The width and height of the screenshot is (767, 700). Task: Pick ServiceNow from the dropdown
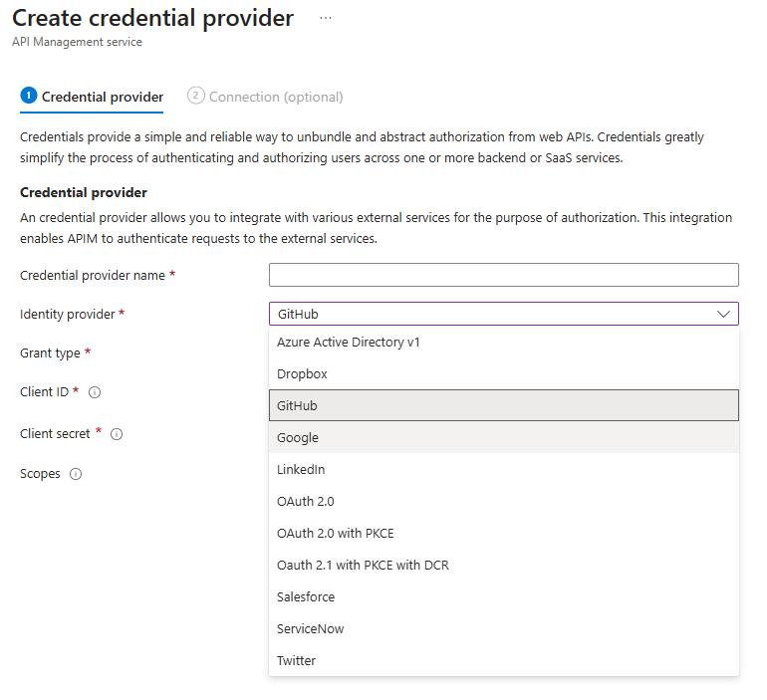pos(311,629)
